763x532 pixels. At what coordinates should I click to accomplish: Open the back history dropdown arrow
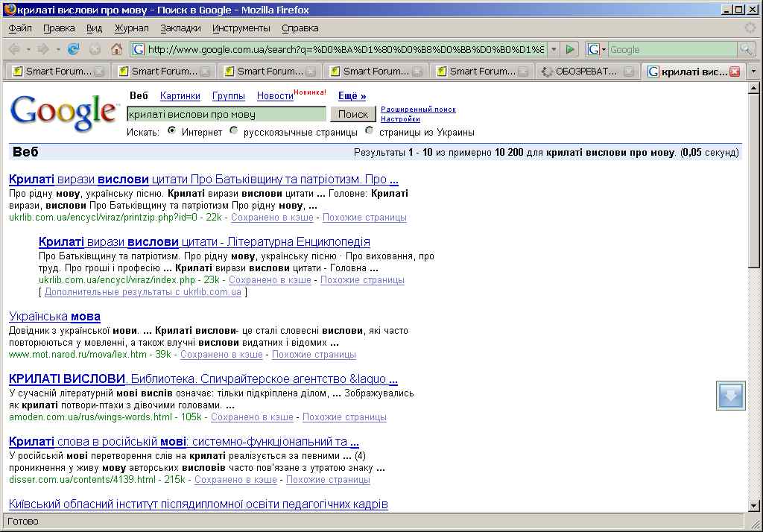click(x=28, y=49)
